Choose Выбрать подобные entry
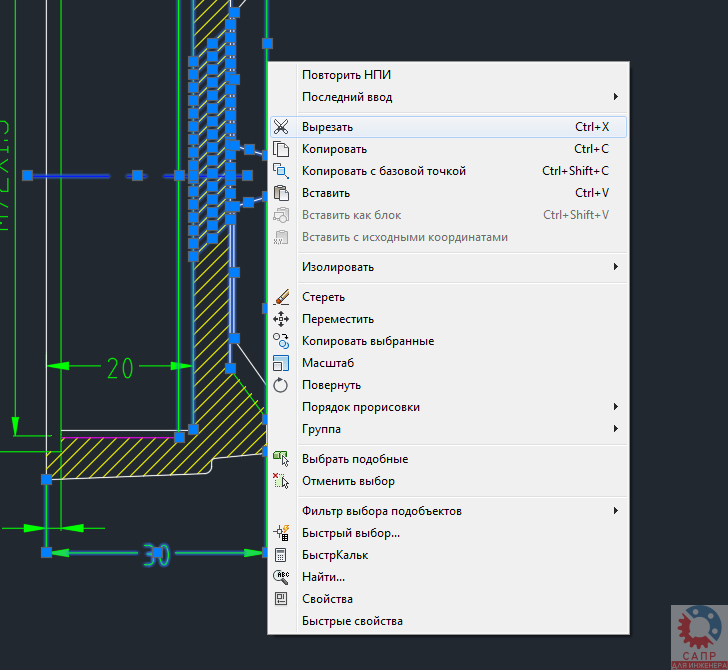This screenshot has width=728, height=670. click(x=448, y=459)
